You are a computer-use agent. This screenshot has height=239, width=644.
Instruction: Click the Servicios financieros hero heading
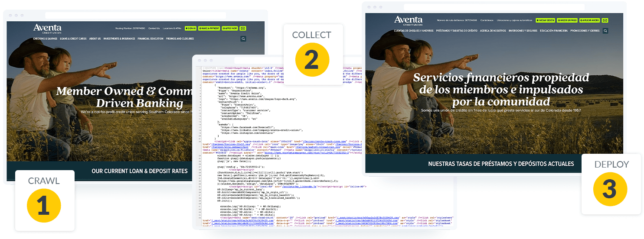point(501,90)
